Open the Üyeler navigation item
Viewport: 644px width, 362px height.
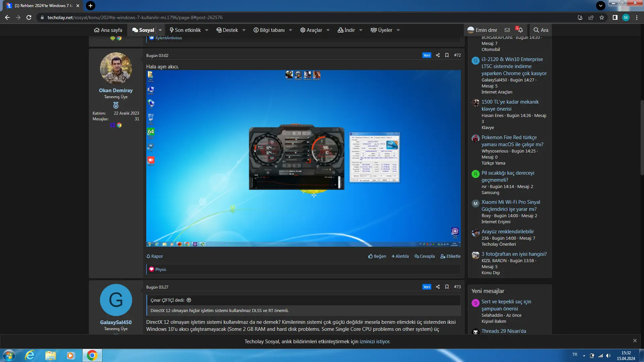click(381, 30)
